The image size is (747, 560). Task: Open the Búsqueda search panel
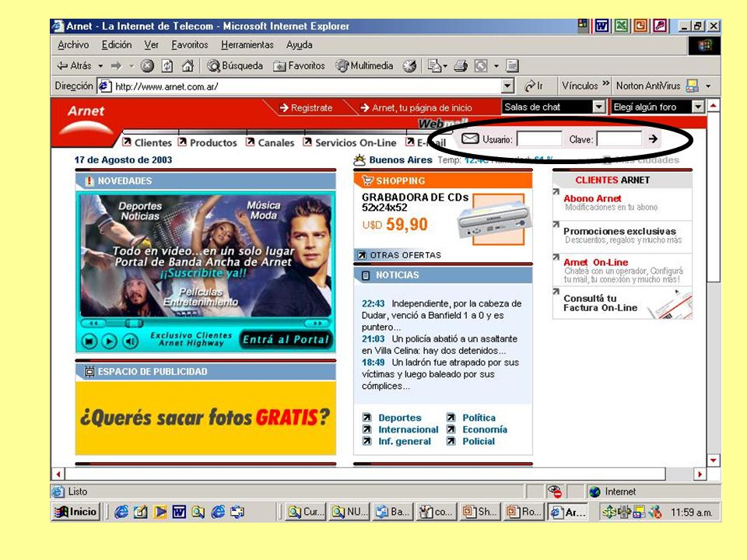pos(235,65)
